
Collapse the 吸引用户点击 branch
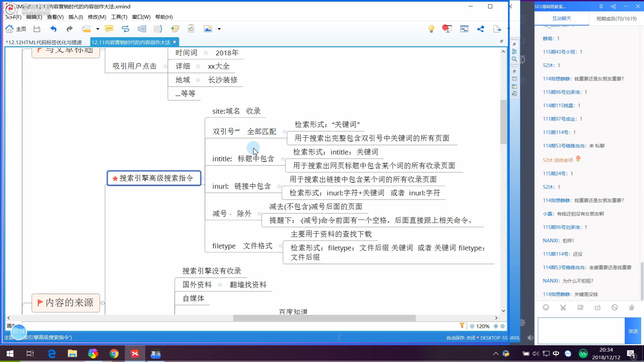[165, 66]
